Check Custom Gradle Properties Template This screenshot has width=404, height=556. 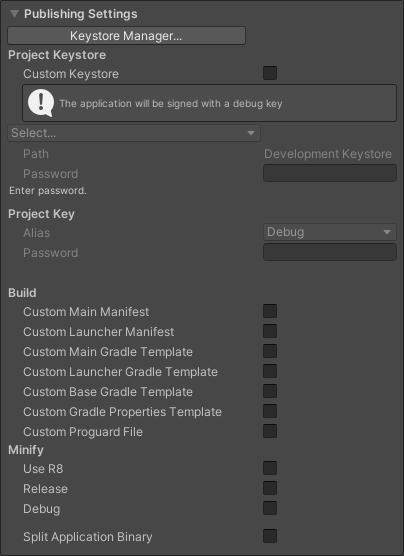click(270, 411)
